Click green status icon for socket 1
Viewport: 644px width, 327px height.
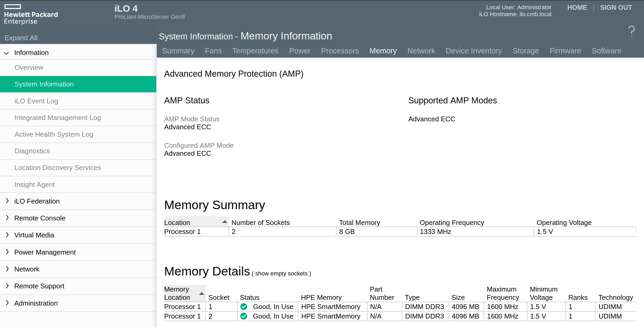point(244,307)
